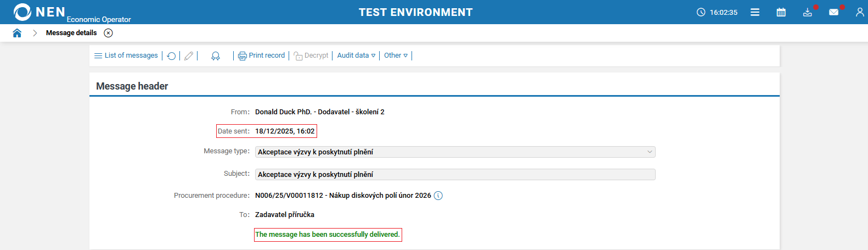Click the certificate ribbon icon
This screenshot has height=250, width=868.
coord(216,56)
